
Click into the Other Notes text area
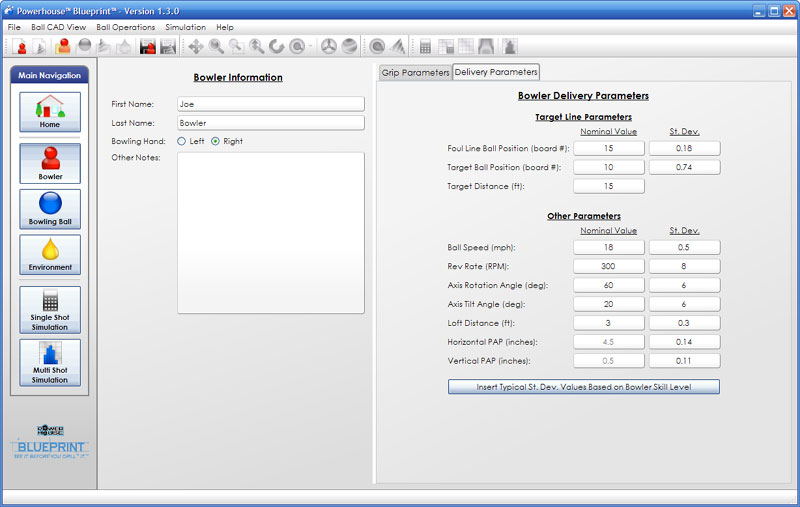(271, 233)
